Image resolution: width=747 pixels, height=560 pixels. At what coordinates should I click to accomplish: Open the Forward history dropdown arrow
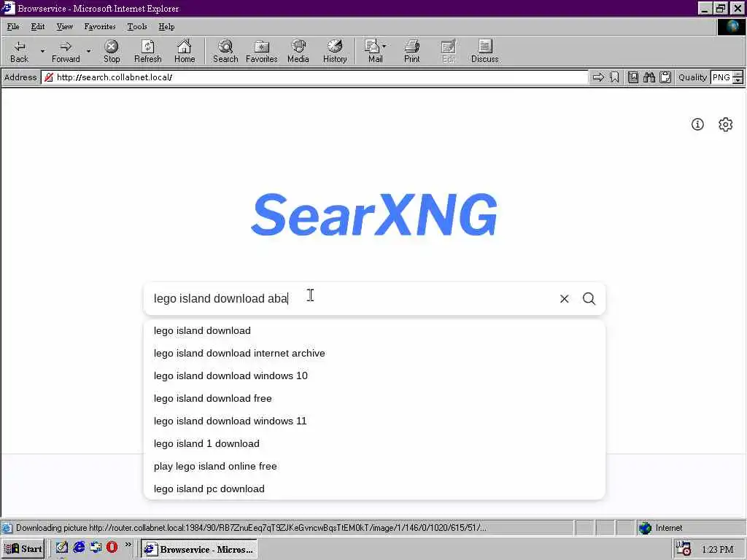88,51
